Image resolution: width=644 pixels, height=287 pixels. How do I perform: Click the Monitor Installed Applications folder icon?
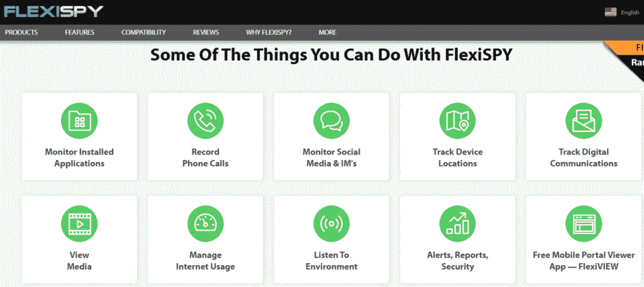[79, 121]
